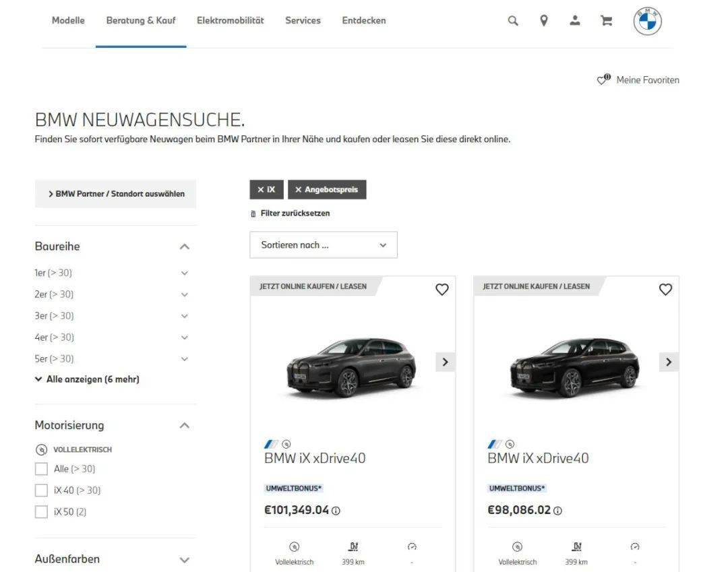This screenshot has height=572, width=728.
Task: Click Vollelektrisch icon on €98,086.02 card
Action: (517, 546)
